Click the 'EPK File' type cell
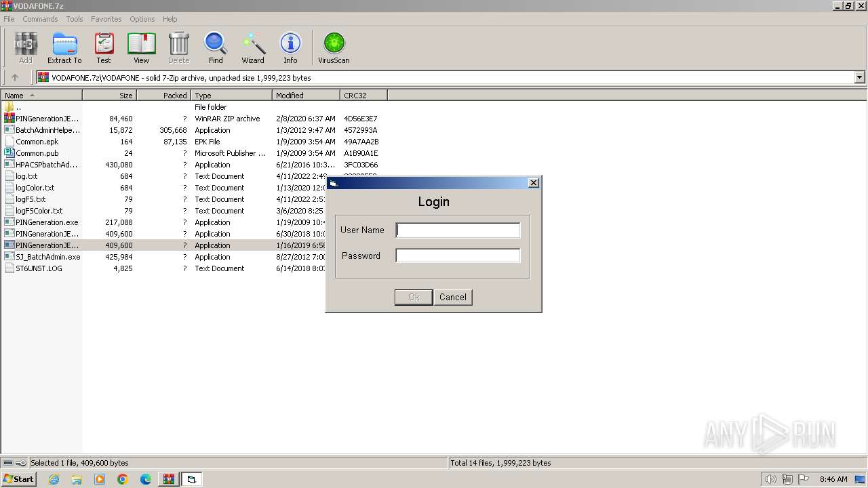Viewport: 868px width, 488px height. point(208,142)
